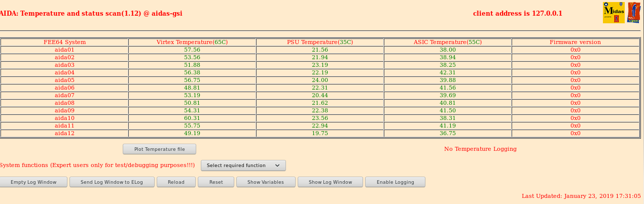The image size is (644, 204).
Task: Click Virtex temperature 54.31 for aida09
Action: click(192, 110)
